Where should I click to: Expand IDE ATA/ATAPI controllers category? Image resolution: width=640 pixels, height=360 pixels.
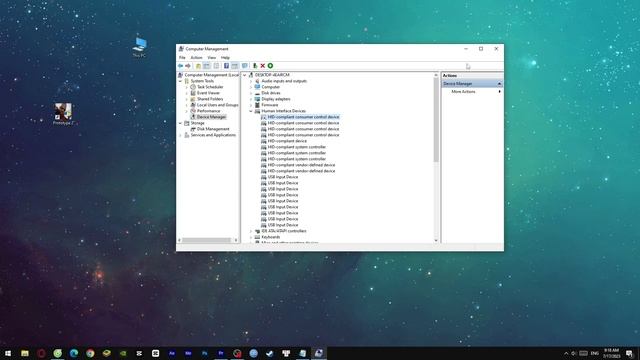251,231
